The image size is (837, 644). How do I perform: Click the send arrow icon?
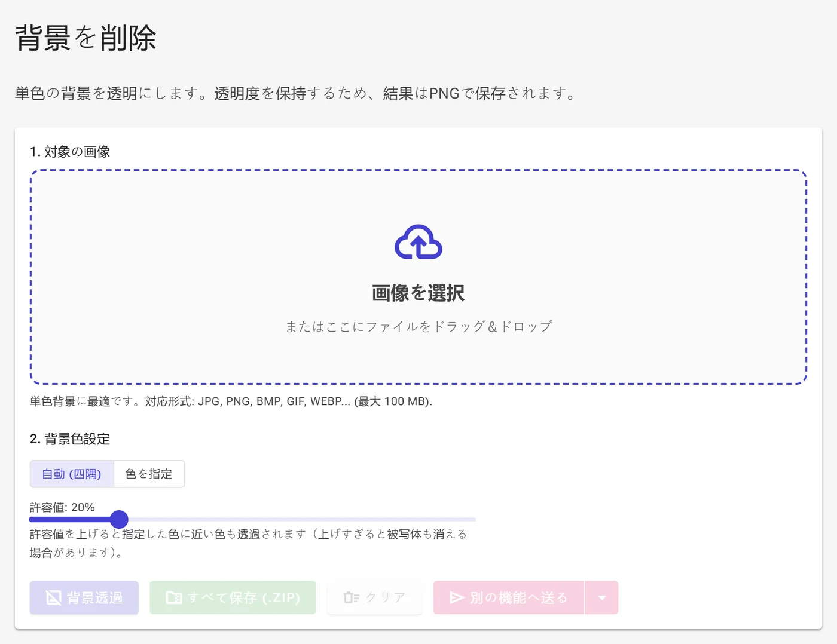[457, 597]
